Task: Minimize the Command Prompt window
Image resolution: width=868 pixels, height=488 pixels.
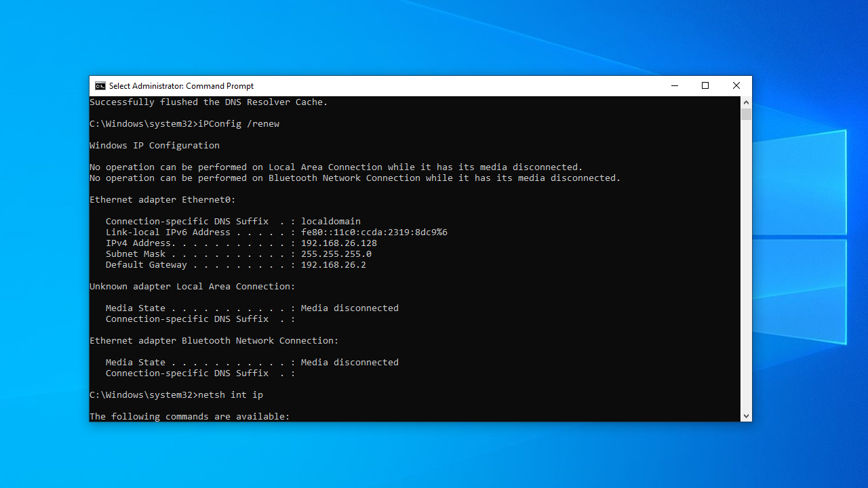Action: [x=674, y=86]
